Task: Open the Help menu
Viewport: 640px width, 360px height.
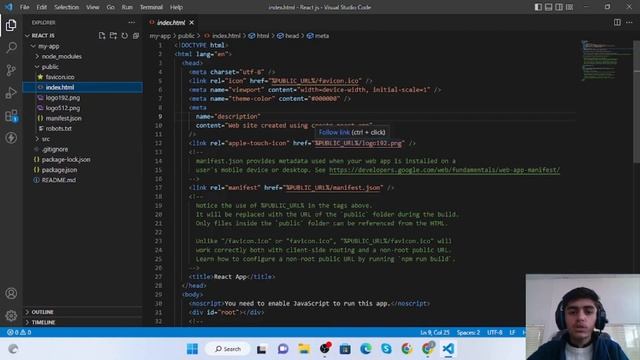Action: click(x=176, y=7)
